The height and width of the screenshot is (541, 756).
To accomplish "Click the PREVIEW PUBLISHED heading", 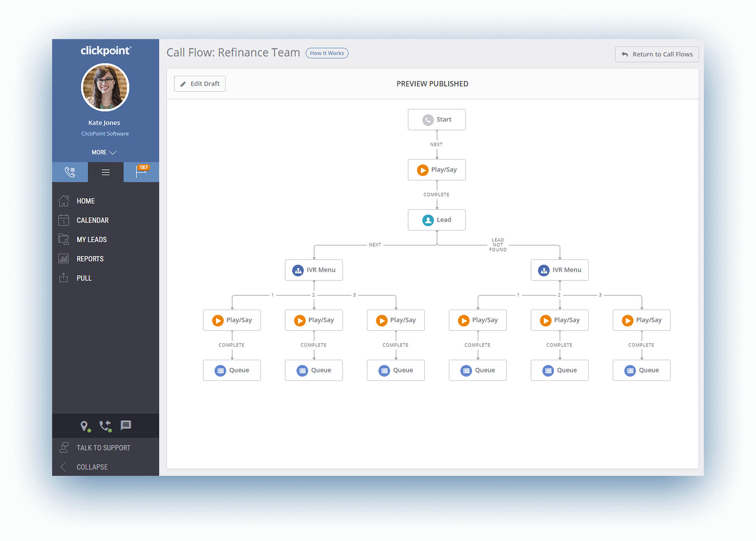I will click(432, 84).
